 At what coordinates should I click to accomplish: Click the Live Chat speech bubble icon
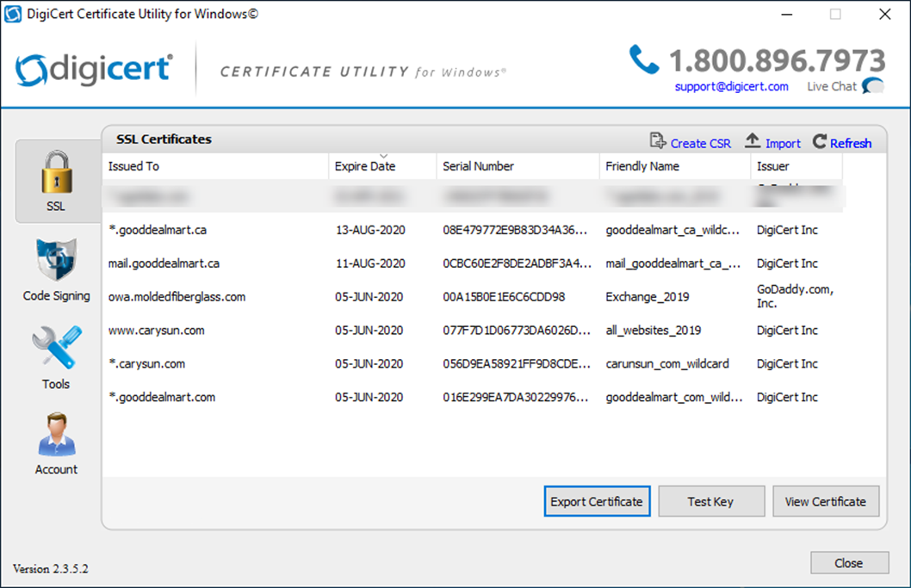[x=872, y=86]
